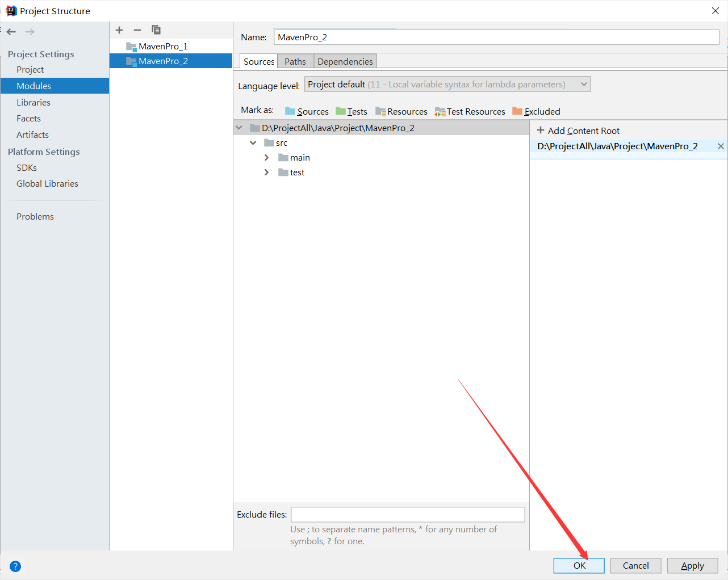Mark the folder as Resources
The image size is (728, 580).
point(401,111)
